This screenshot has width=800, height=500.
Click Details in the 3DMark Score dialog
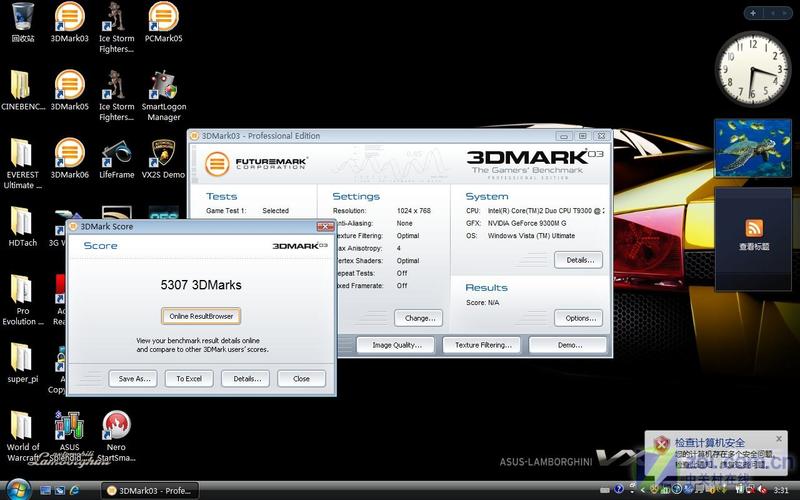click(x=245, y=379)
